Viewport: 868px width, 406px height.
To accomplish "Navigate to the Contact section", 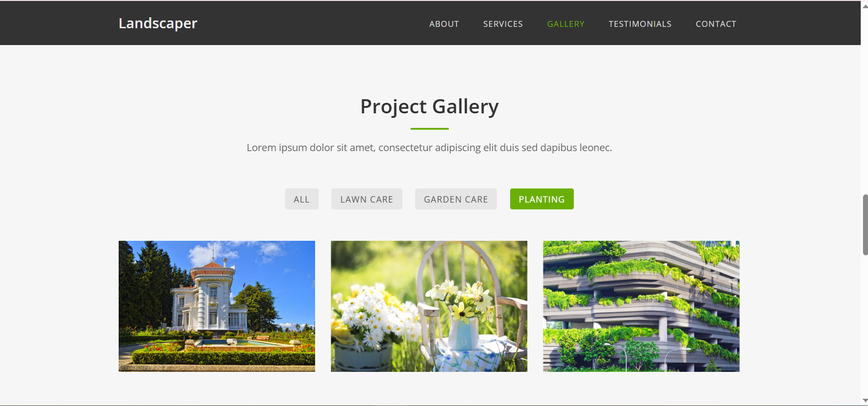I will pyautogui.click(x=716, y=24).
